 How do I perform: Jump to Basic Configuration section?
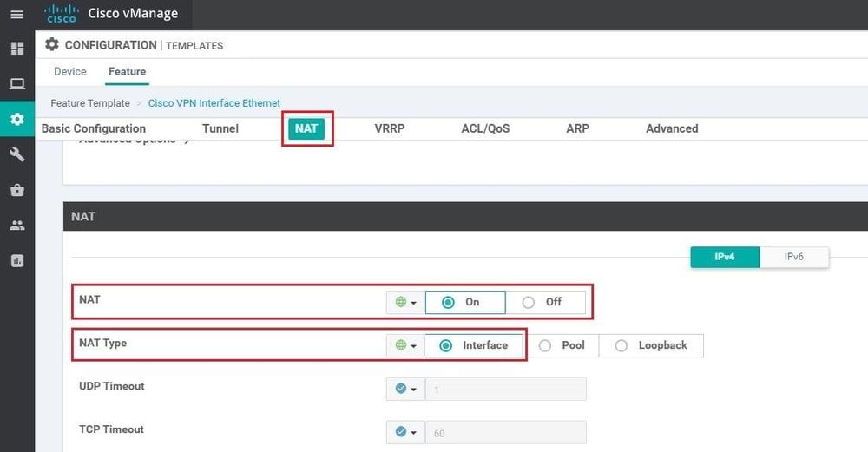click(94, 128)
